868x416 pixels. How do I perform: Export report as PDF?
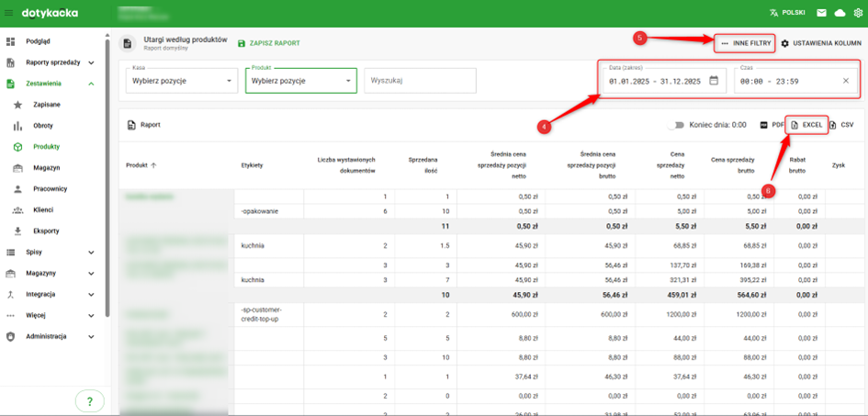[772, 125]
